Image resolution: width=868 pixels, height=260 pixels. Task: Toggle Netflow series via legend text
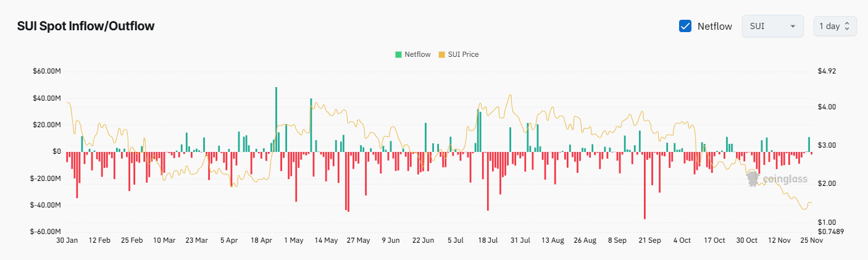coord(417,54)
